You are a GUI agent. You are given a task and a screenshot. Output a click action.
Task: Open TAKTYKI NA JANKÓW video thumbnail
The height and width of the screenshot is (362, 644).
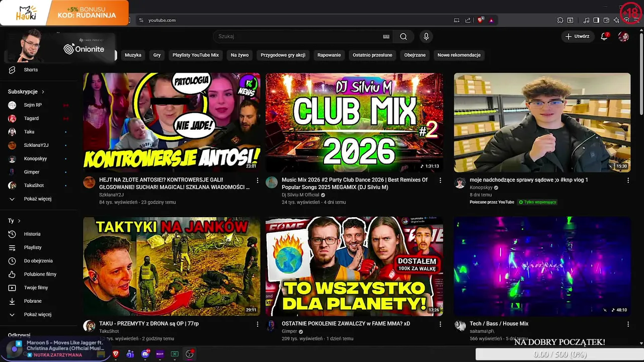pyautogui.click(x=172, y=266)
